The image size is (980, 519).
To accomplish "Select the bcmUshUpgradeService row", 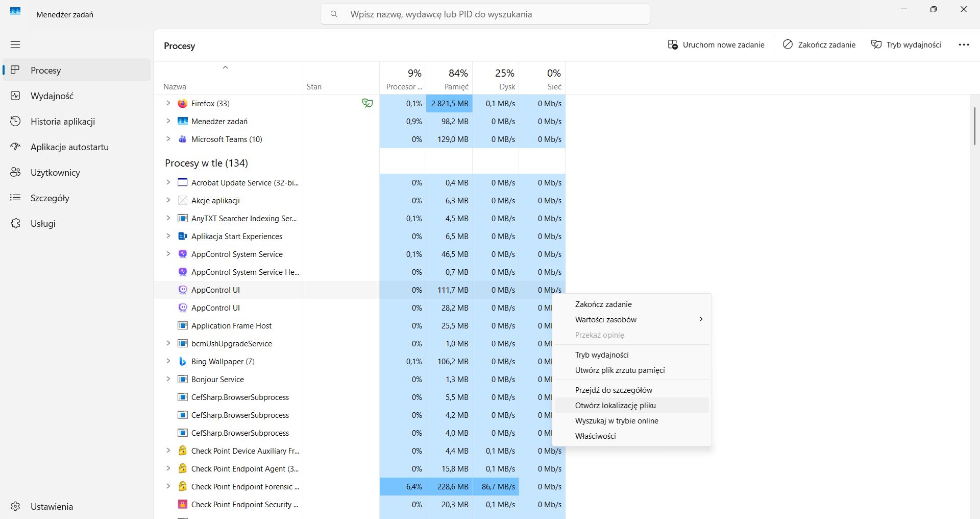I will [359, 343].
